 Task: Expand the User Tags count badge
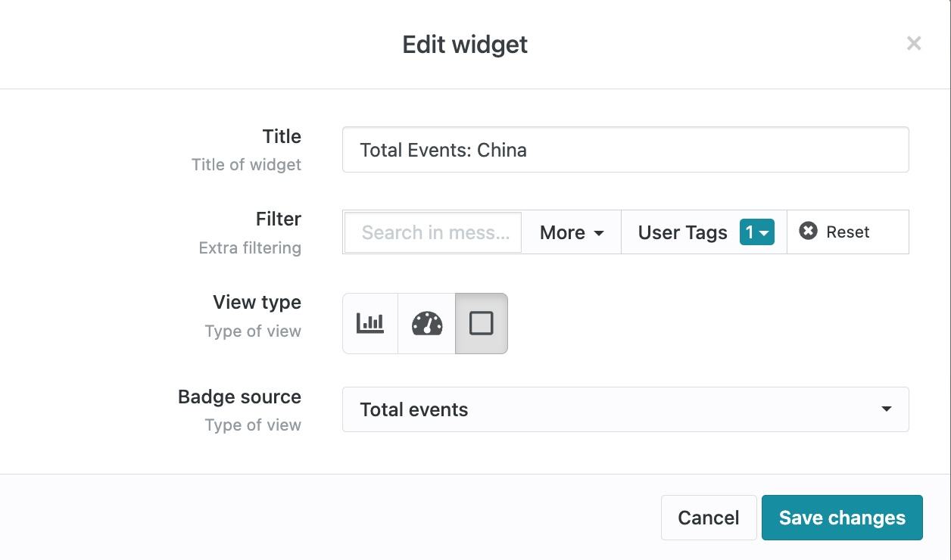tap(756, 232)
